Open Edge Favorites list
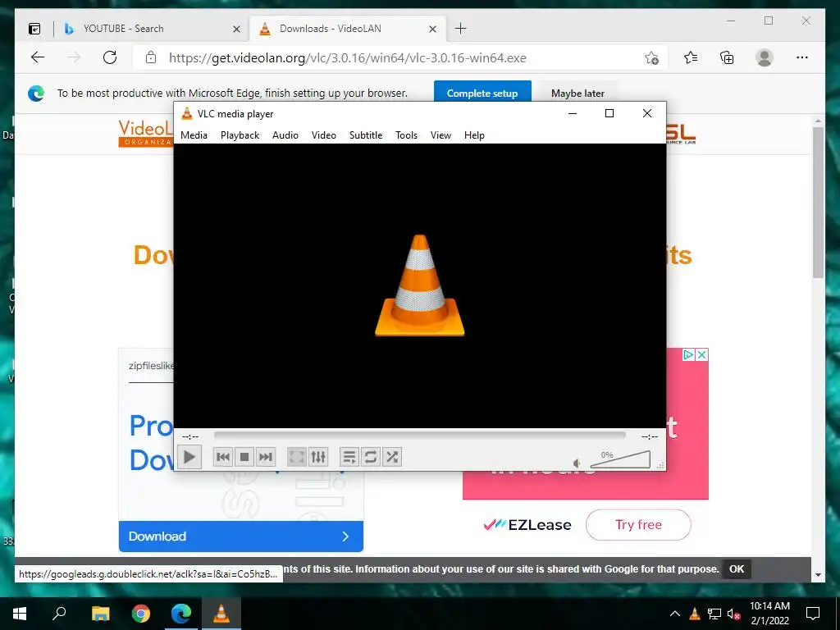This screenshot has width=840, height=630. 691,57
